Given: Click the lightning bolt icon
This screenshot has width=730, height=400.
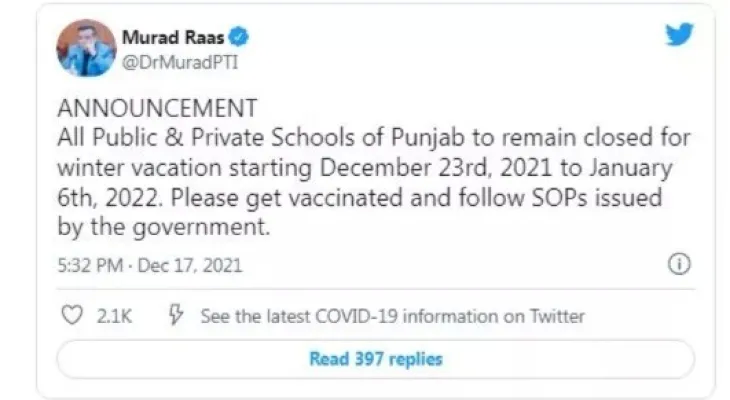Looking at the screenshot, I should pos(176,316).
